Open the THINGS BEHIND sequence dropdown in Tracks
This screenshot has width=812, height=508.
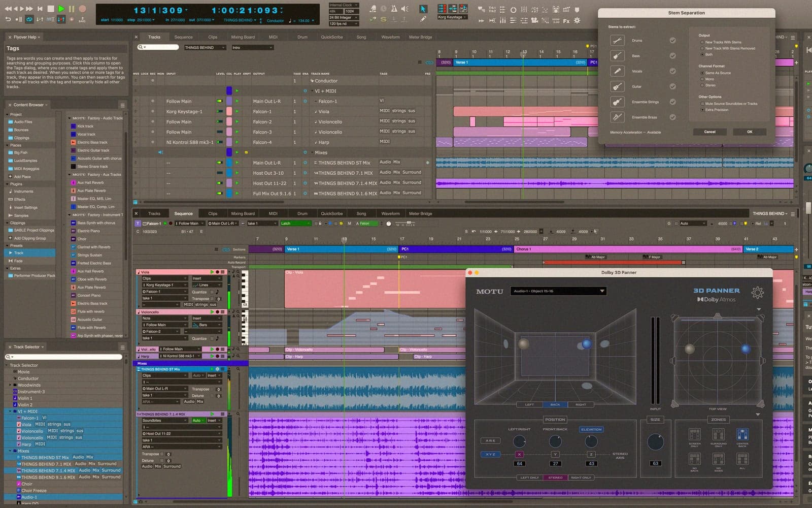pos(205,47)
